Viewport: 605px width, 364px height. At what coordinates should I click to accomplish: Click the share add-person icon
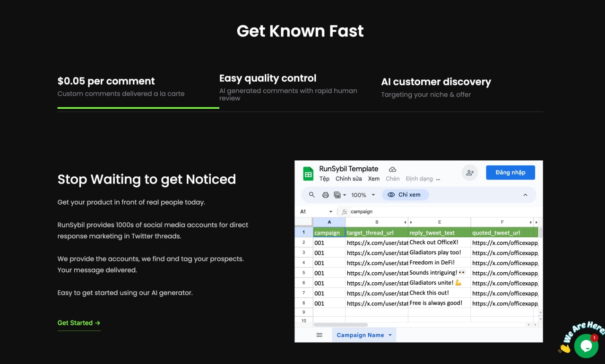click(470, 173)
